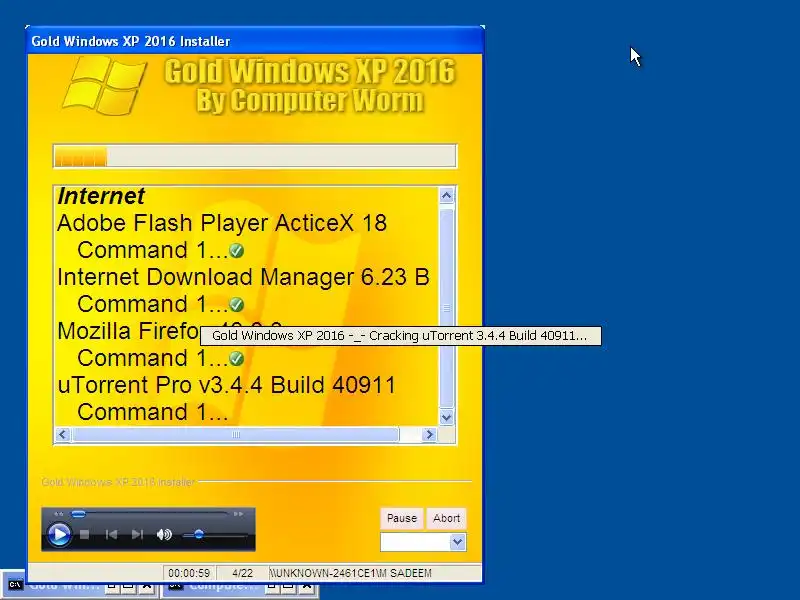The image size is (800, 600).
Task: Adjust the media player volume slider
Action: pos(198,534)
